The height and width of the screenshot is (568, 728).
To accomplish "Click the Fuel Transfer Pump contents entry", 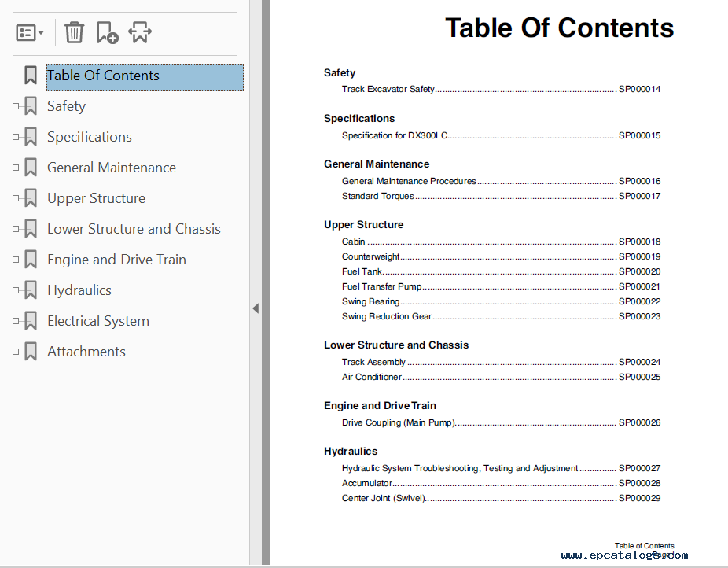I will 501,286.
